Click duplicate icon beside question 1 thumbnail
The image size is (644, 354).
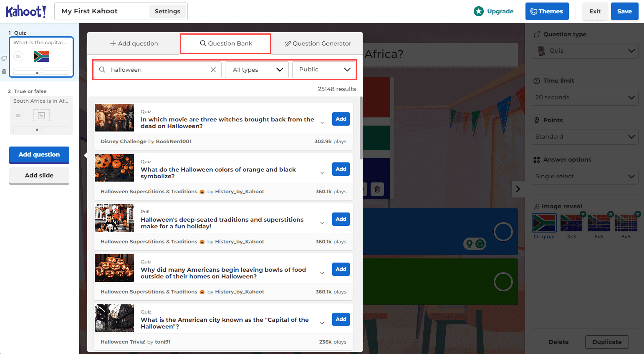click(x=4, y=58)
